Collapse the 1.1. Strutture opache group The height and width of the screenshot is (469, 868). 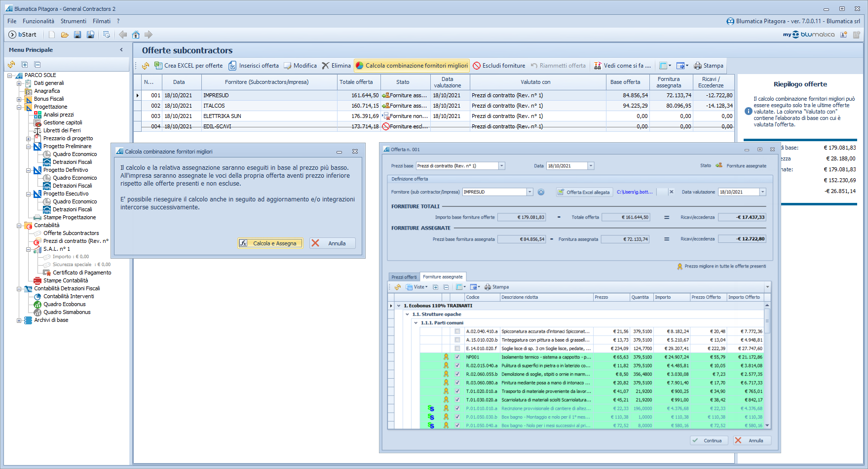click(407, 314)
